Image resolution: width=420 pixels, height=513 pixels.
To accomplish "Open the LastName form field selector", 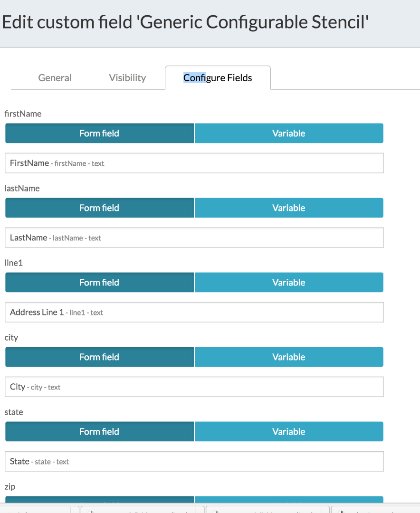I will coord(194,237).
